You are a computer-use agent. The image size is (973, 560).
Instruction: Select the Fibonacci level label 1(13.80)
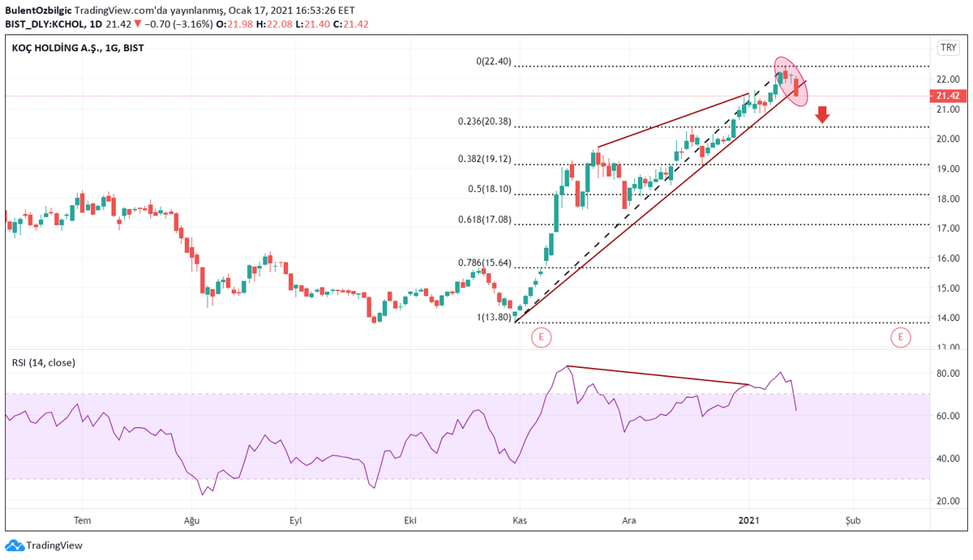[x=495, y=318]
